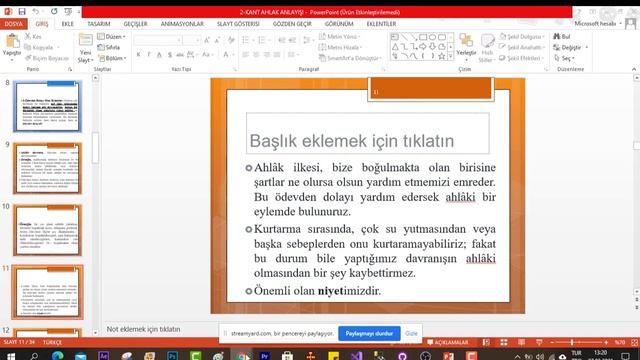Click Gizle to hide sharing bar
This screenshot has height=360, width=640.
411,333
